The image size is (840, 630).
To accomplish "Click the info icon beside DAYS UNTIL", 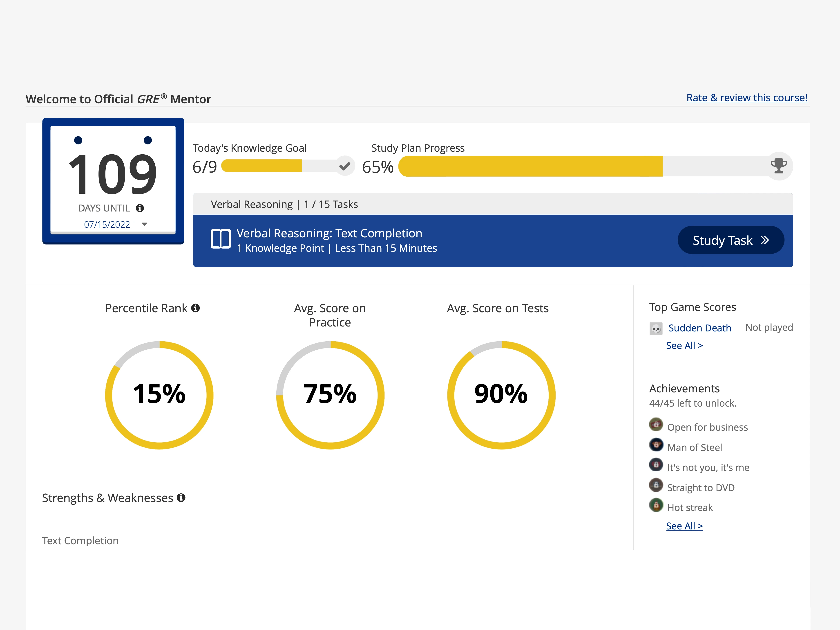I will point(140,208).
